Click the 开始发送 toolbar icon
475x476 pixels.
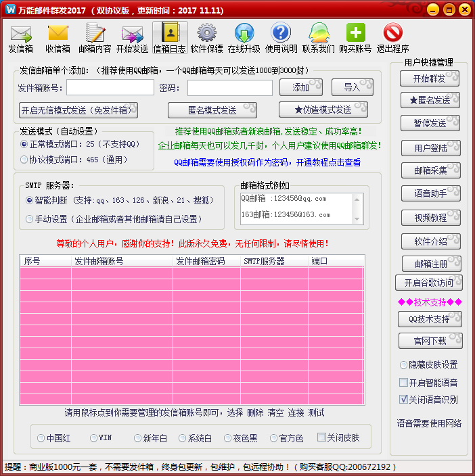(x=132, y=39)
